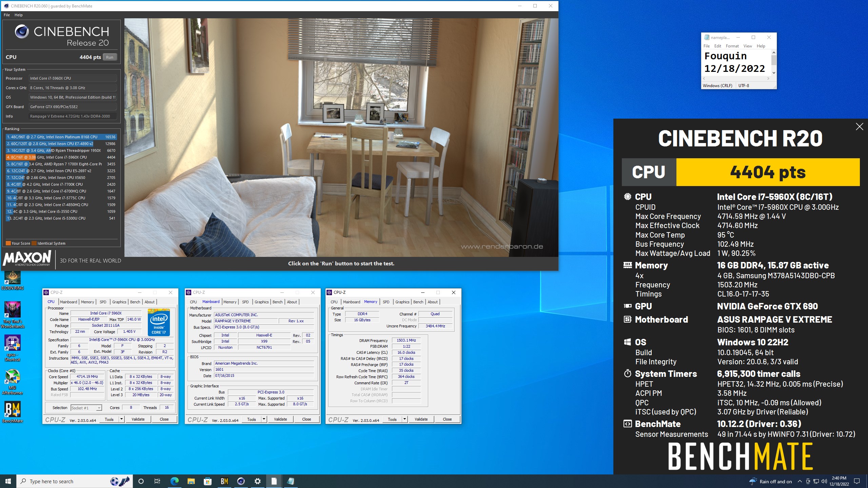Viewport: 868px width, 488px height.
Task: Click the news and interests soccer icon in search bar
Action: coord(120,481)
